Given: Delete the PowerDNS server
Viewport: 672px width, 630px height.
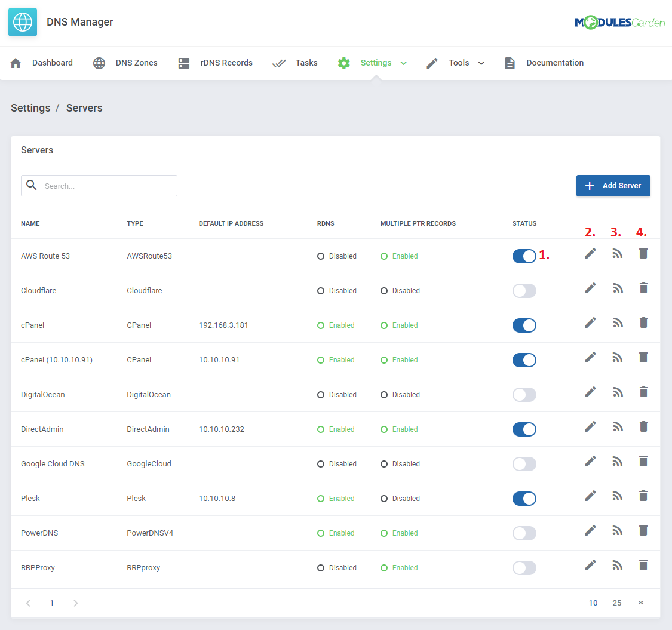Looking at the screenshot, I should [643, 531].
